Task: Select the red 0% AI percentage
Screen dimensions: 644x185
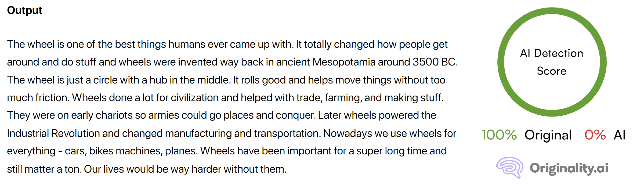Action: click(x=595, y=135)
